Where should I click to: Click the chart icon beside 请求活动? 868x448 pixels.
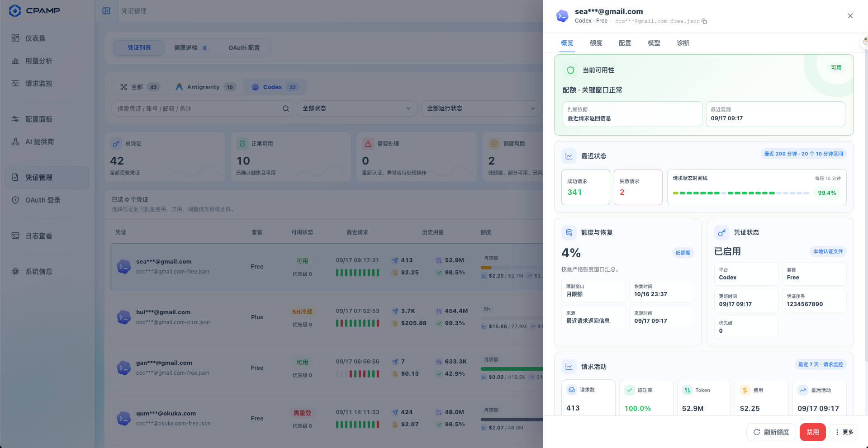coord(569,367)
